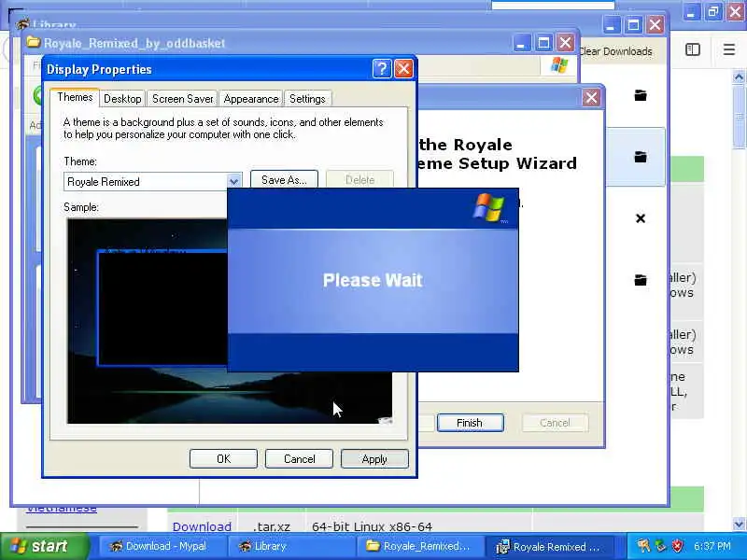This screenshot has width=747, height=560.
Task: Click the .tar.xz table cell
Action: (x=272, y=526)
